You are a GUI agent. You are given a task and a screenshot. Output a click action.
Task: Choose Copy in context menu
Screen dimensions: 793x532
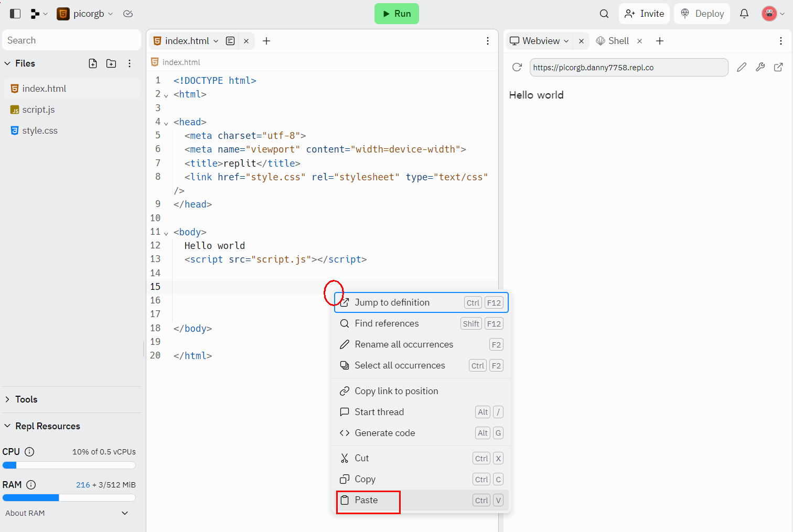coord(422,479)
